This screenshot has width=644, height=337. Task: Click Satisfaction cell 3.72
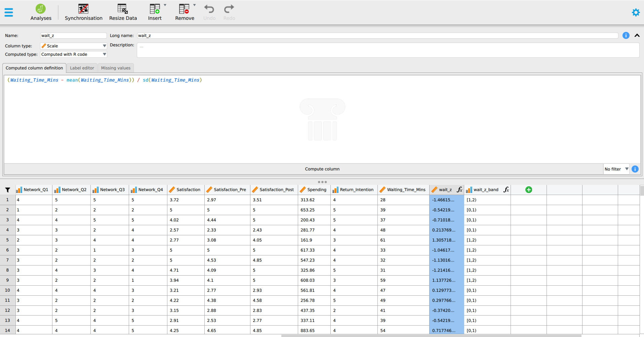(x=186, y=200)
